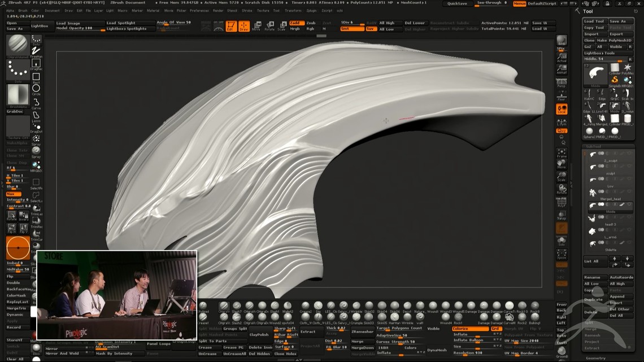Select the SimpleBrush tool icon
The image size is (644, 362).
point(615,80)
